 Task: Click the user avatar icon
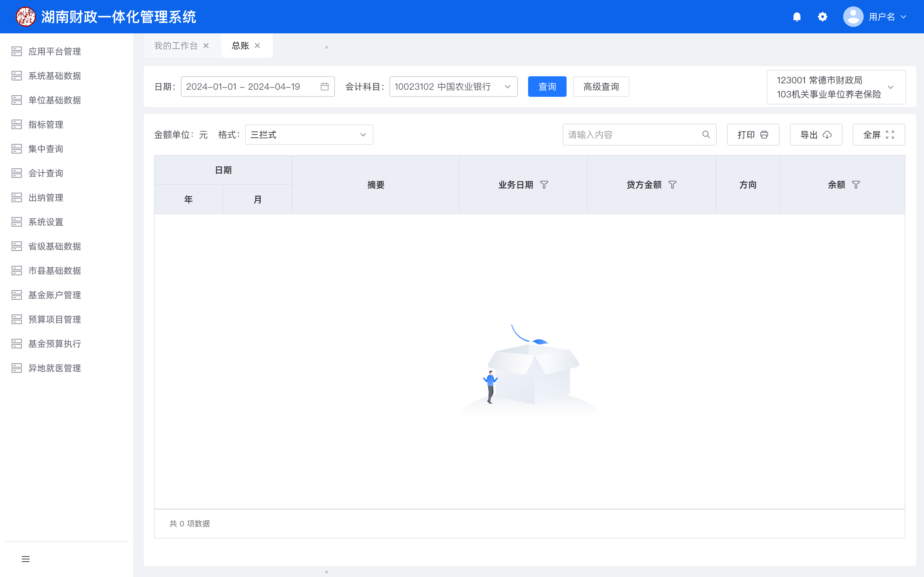pyautogui.click(x=853, y=17)
